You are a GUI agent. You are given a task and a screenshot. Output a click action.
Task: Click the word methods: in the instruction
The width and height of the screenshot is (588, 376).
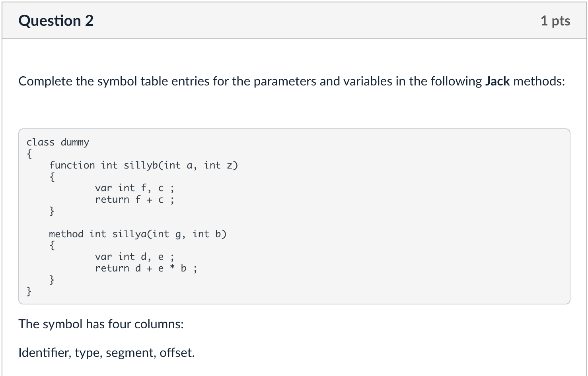coord(539,81)
